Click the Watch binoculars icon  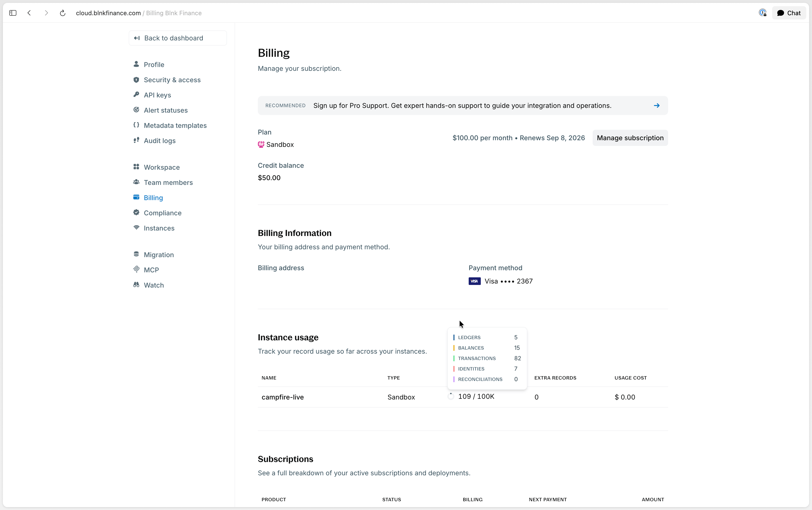coord(136,284)
